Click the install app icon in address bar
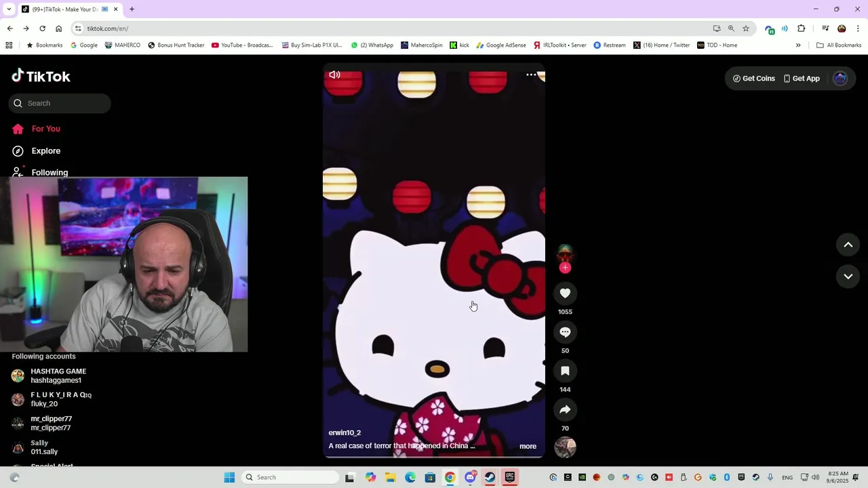This screenshot has height=488, width=868. click(717, 28)
